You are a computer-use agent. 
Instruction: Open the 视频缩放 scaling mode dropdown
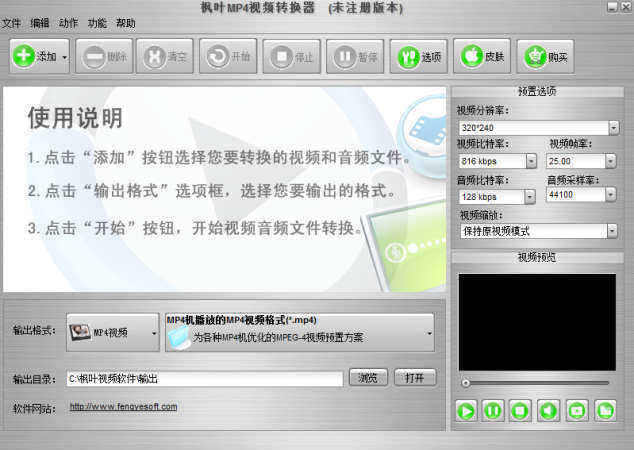tap(612, 231)
